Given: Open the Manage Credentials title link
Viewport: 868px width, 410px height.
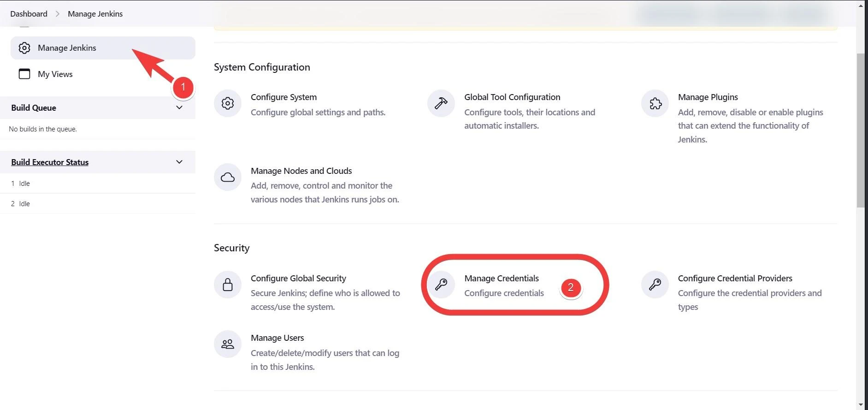Looking at the screenshot, I should 502,279.
